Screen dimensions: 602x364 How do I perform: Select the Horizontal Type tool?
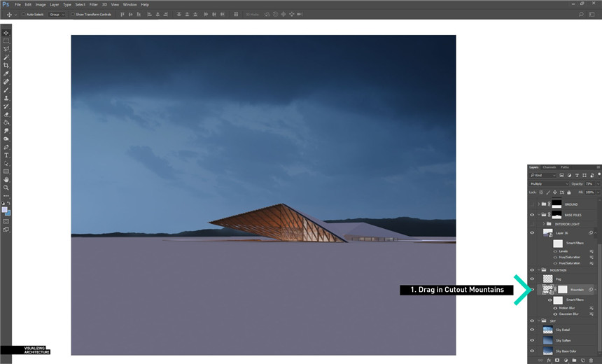point(6,155)
